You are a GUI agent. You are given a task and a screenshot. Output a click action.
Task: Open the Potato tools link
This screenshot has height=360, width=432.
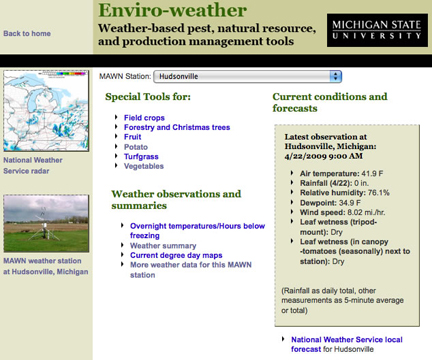136,147
